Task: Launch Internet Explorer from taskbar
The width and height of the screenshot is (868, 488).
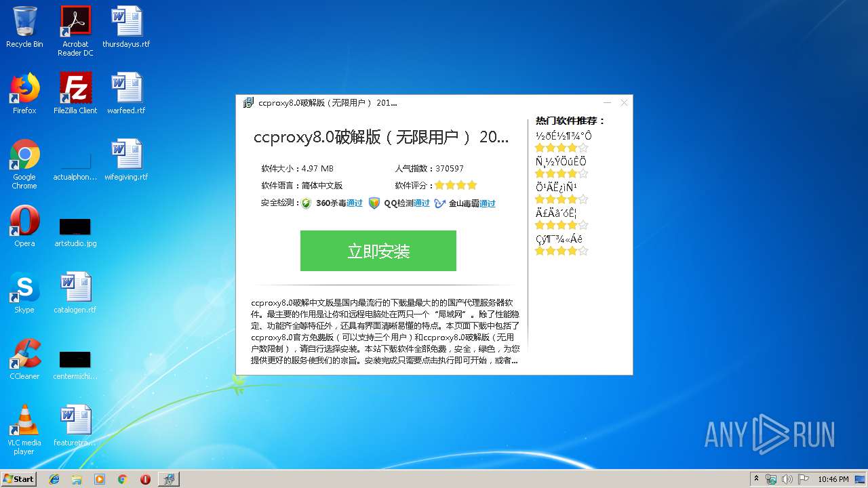Action: click(x=54, y=479)
